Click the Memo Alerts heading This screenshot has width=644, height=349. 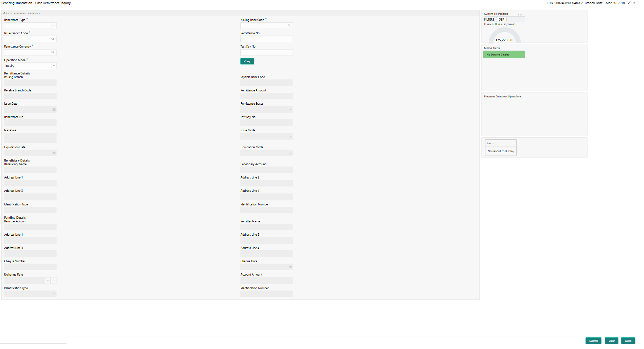(492, 48)
